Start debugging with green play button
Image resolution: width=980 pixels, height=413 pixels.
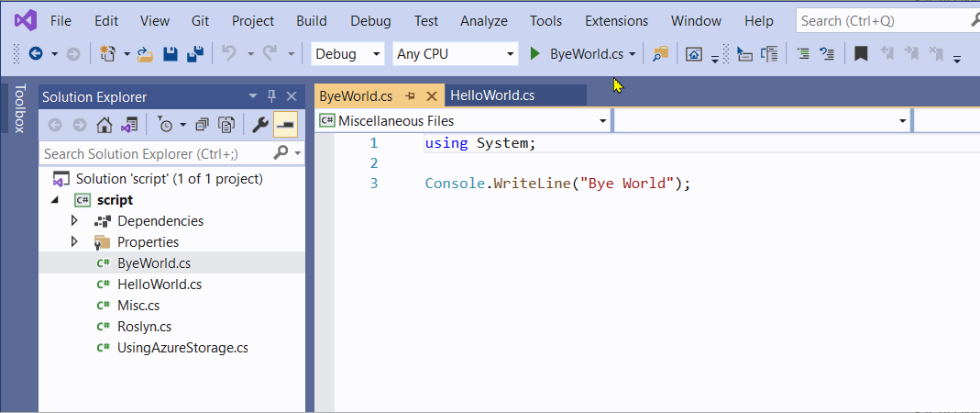pos(534,54)
